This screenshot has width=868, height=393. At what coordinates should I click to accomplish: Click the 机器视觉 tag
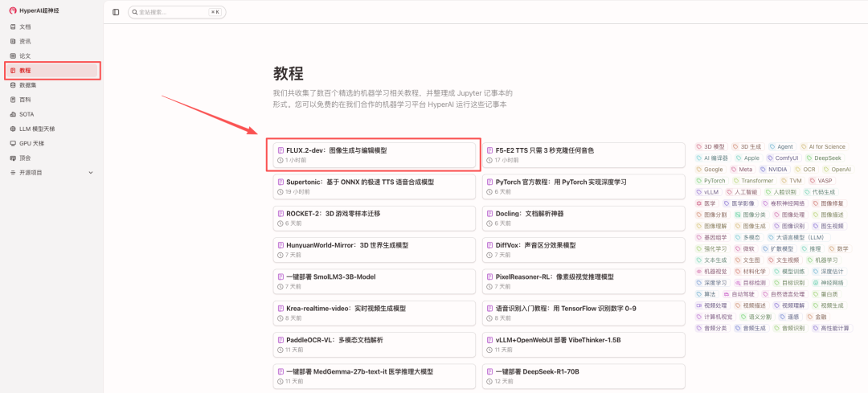712,271
